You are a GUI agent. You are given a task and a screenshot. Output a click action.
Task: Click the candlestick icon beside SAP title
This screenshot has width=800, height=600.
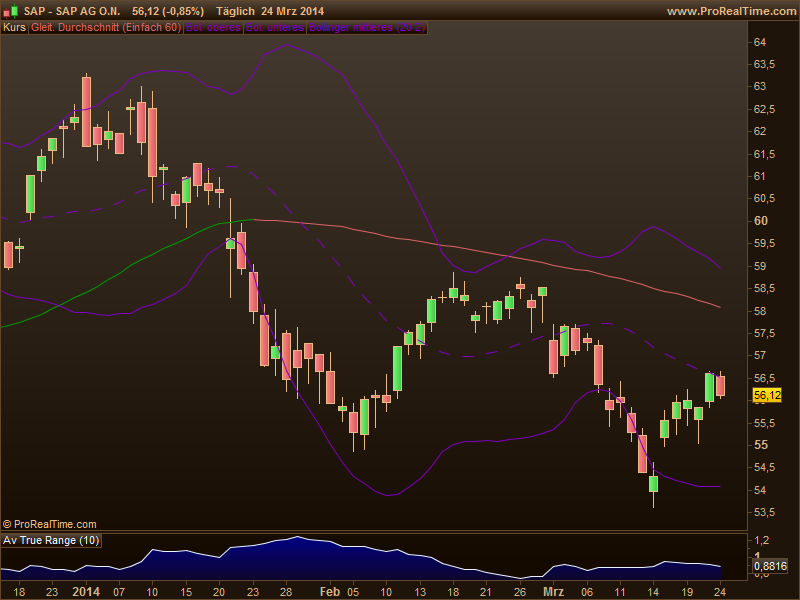(x=10, y=11)
